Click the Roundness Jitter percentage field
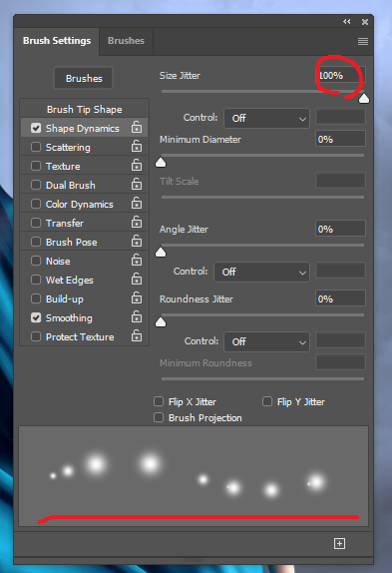392x573 pixels. coord(340,298)
